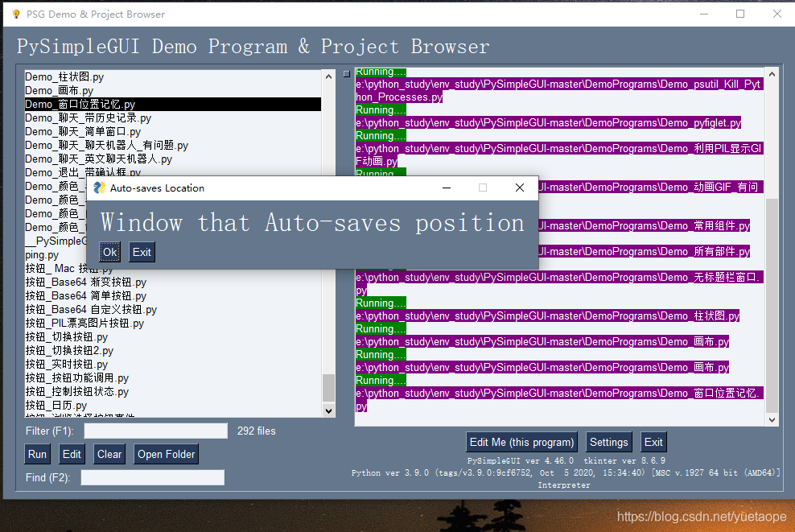
Task: Click Window that Auto-saves position heading
Action: tap(312, 223)
